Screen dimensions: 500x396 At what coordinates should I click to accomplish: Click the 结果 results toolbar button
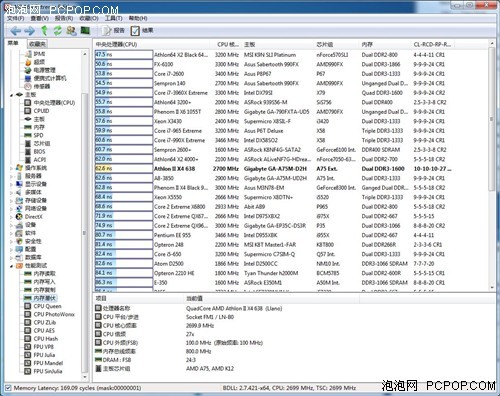pyautogui.click(x=142, y=31)
